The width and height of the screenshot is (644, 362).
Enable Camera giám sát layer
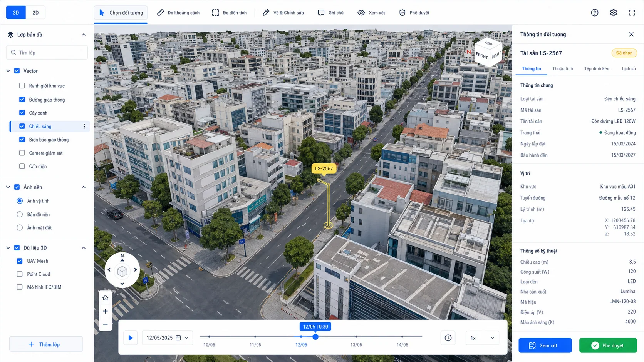click(22, 153)
